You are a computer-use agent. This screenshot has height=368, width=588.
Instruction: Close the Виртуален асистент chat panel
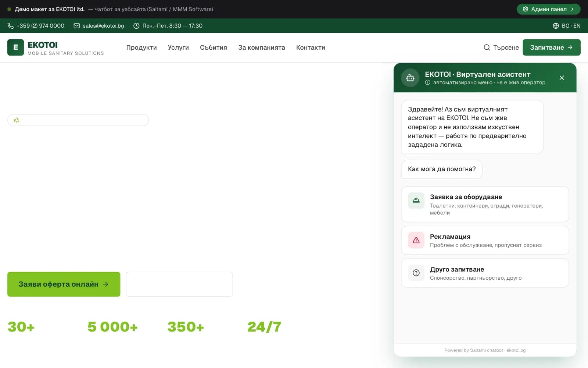(562, 78)
